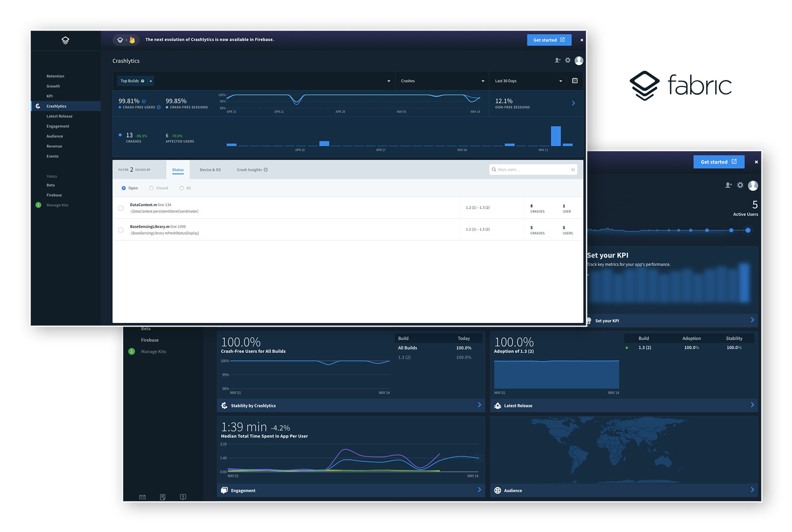Expand the Top Builds filter dropdown arrow

pyautogui.click(x=389, y=81)
